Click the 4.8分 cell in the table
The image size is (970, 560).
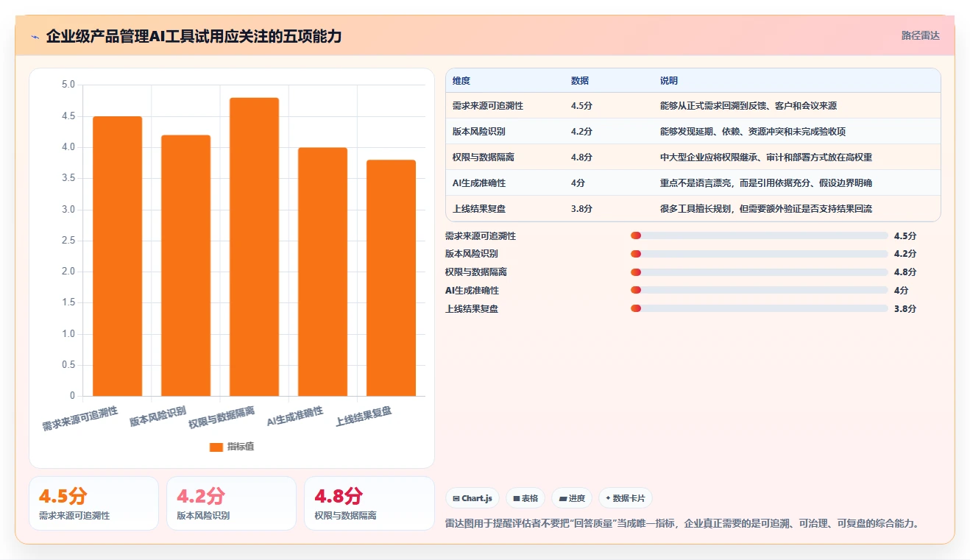(581, 157)
